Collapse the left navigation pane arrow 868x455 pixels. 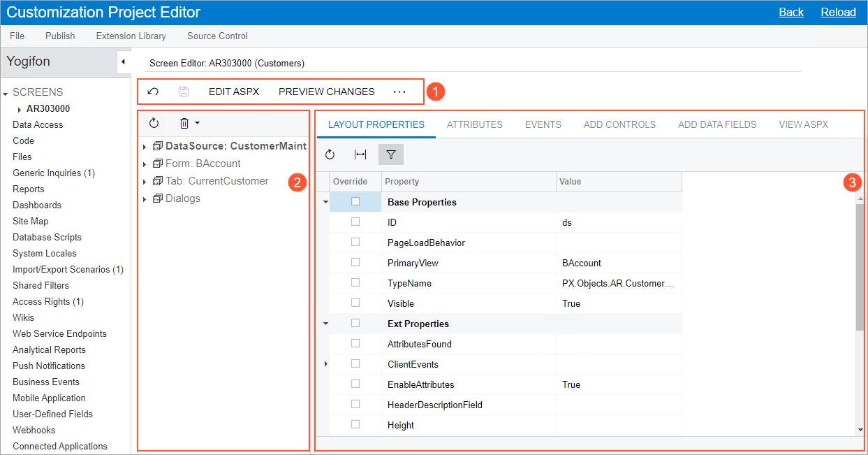[123, 62]
